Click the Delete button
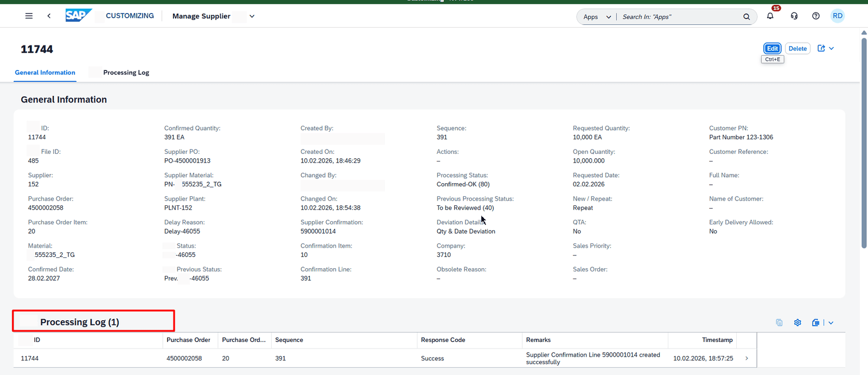The height and width of the screenshot is (375, 868). 797,48
